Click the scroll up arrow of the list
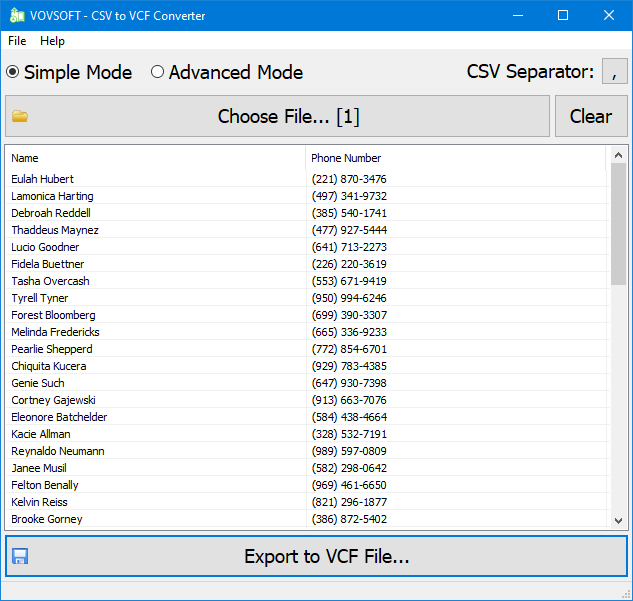The width and height of the screenshot is (633, 601). tap(618, 155)
